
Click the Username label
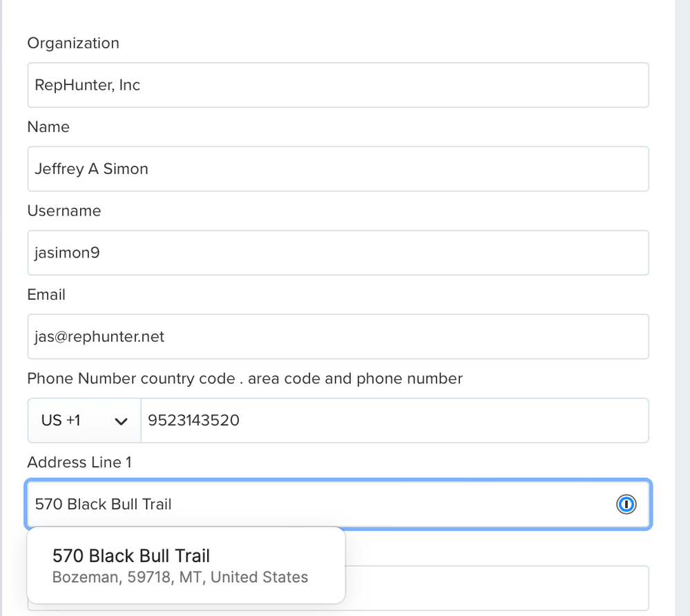coord(64,211)
